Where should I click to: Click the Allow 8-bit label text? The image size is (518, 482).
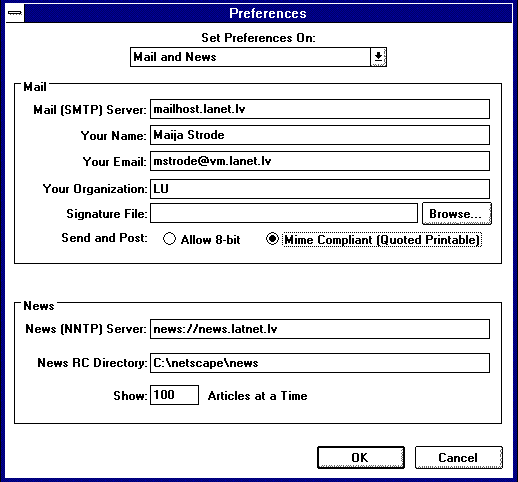[x=210, y=240]
